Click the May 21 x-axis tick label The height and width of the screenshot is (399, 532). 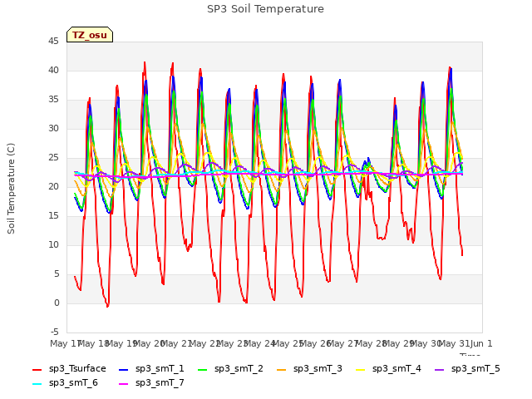pyautogui.click(x=176, y=343)
